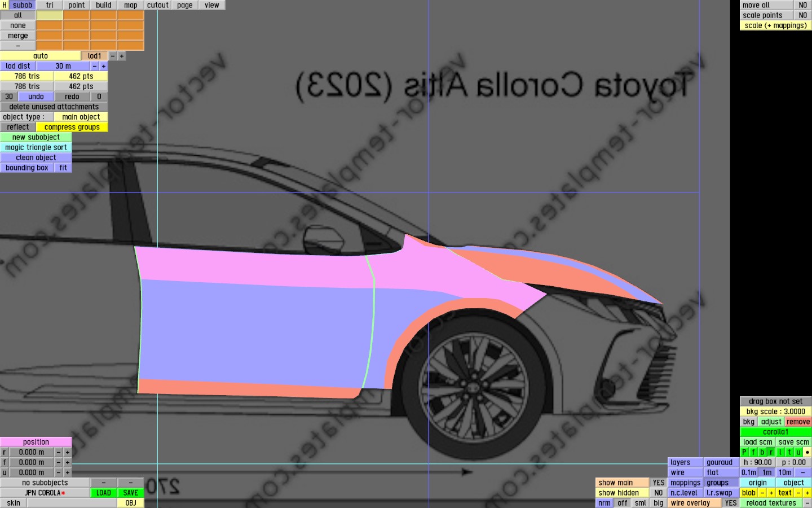Click the lod dist 30 m field
The width and height of the screenshot is (812, 508).
click(63, 66)
